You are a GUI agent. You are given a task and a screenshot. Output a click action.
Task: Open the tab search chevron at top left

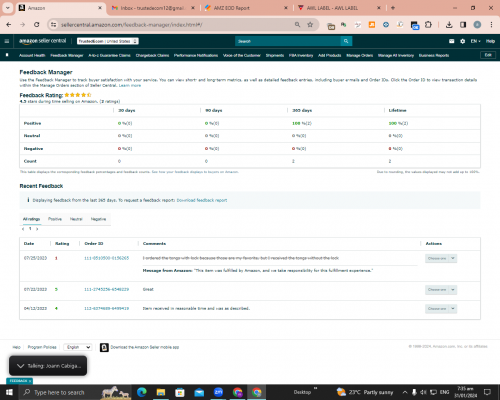click(x=8, y=8)
